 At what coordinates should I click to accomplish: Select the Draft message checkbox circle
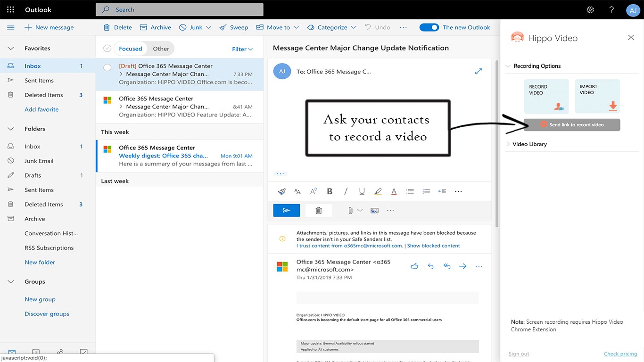(x=107, y=67)
